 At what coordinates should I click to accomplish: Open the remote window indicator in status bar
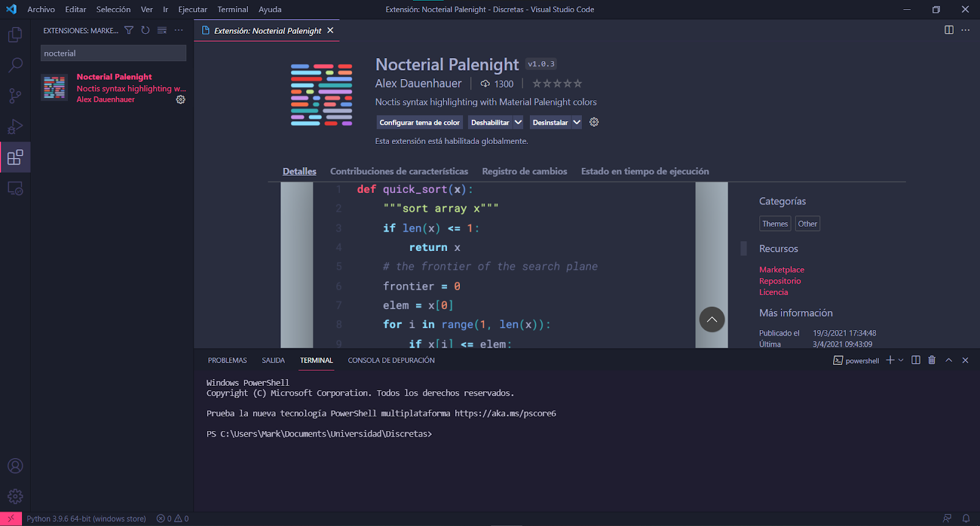tap(11, 519)
